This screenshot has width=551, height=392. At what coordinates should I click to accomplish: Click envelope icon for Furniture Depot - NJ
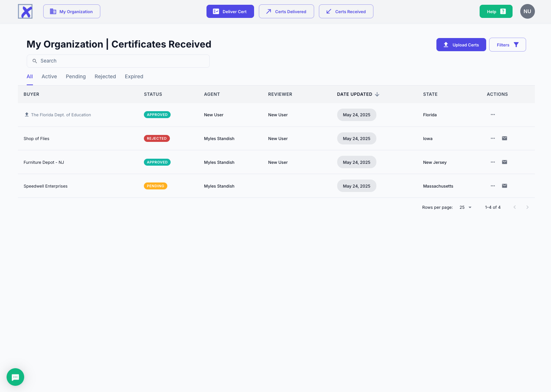click(x=504, y=162)
